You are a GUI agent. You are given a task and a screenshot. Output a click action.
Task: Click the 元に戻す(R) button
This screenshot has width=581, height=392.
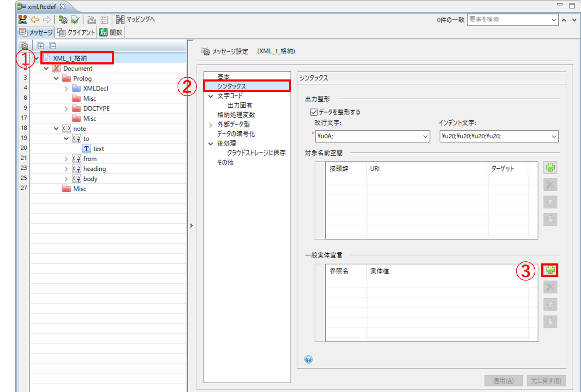(x=546, y=381)
